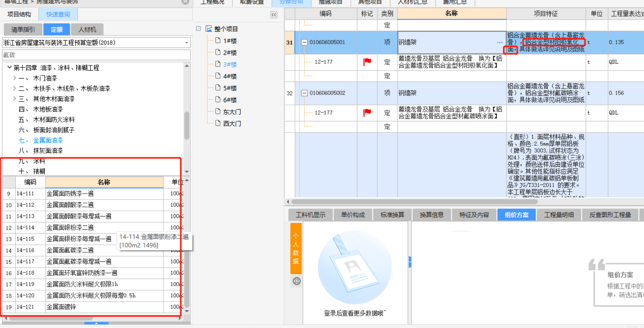
Task: Select 八、抹灰面油漆 tree item
Action: point(40,151)
